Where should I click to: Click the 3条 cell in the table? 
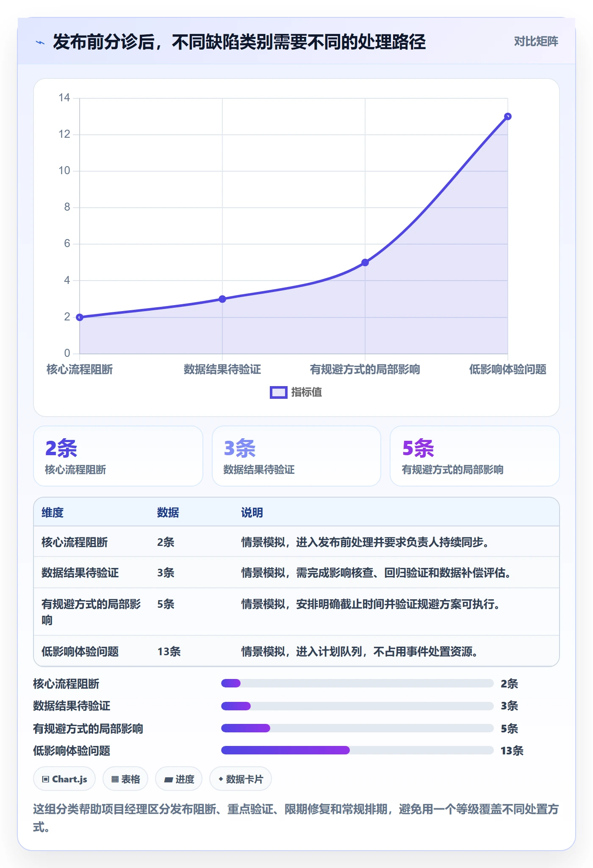(166, 573)
